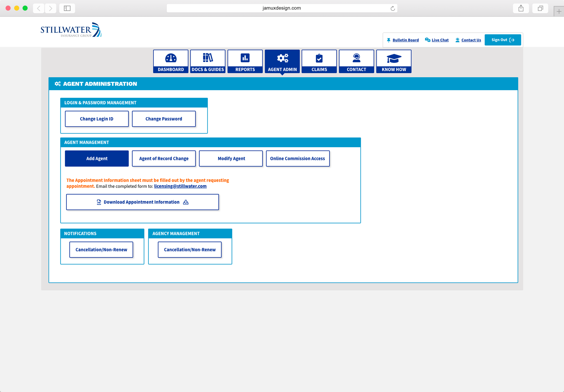
Task: Click the Modify Agent button
Action: click(231, 158)
